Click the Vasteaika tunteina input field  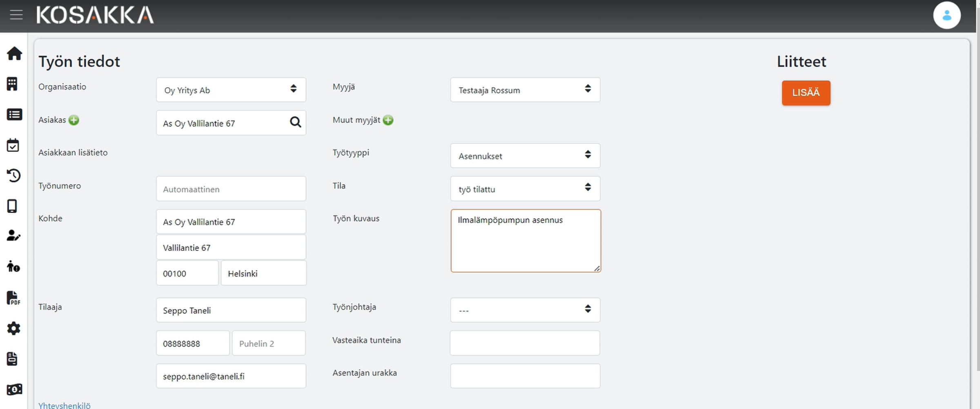tap(525, 343)
